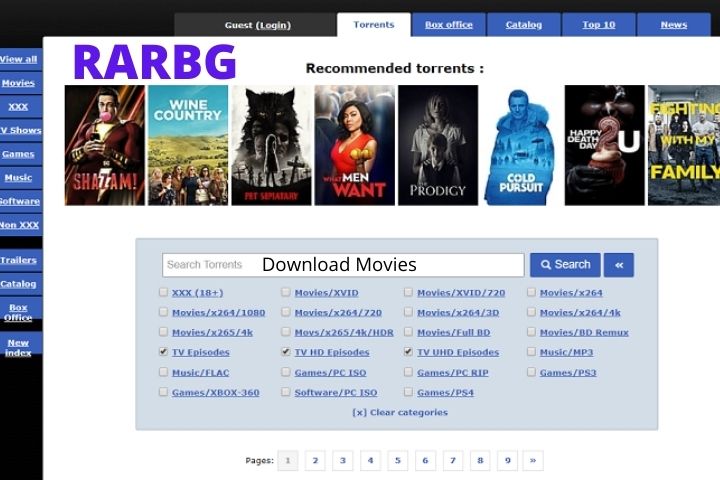The height and width of the screenshot is (480, 720).
Task: Click the RARBG logo
Action: click(155, 62)
